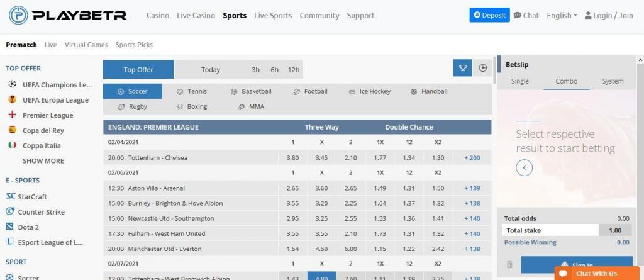The image size is (644, 280).
Task: Switch to the System betslip tab
Action: 613,81
